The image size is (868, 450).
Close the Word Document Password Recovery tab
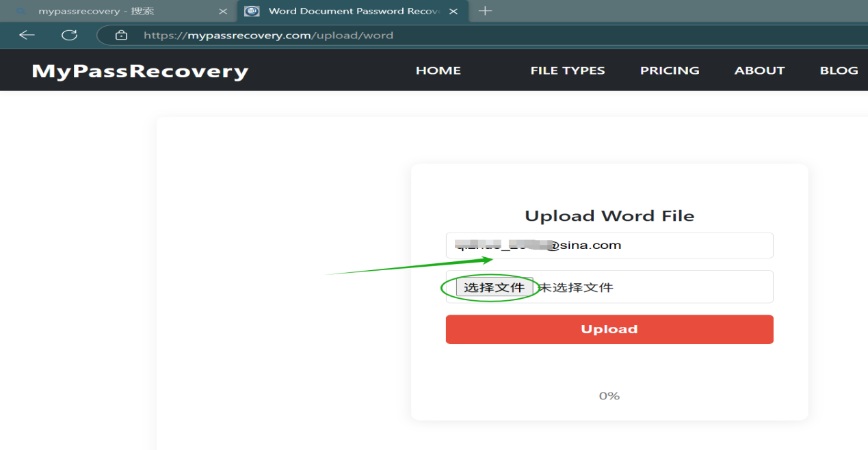453,12
